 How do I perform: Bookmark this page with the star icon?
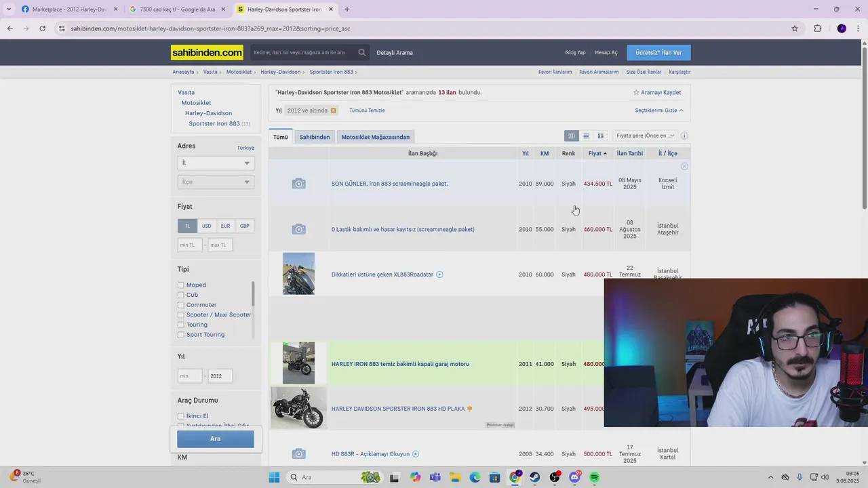pos(795,28)
